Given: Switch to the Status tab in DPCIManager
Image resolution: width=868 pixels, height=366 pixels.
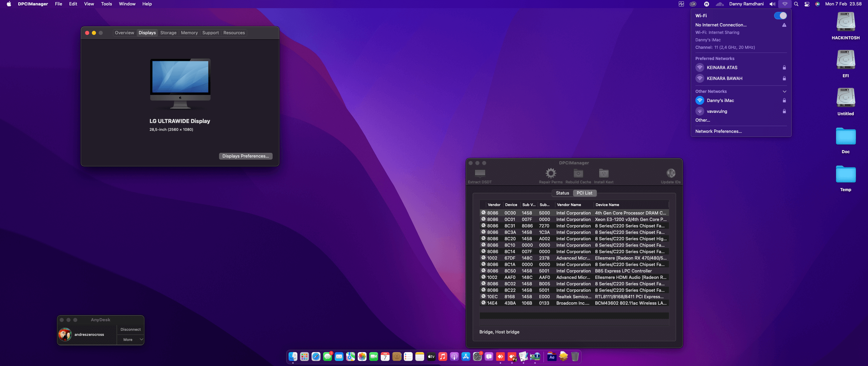Looking at the screenshot, I should (562, 193).
